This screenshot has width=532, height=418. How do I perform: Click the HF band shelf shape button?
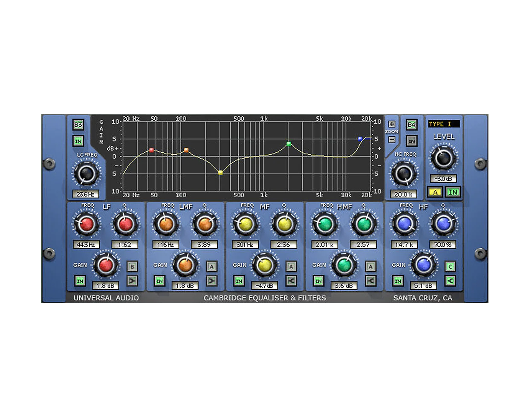[x=450, y=280]
